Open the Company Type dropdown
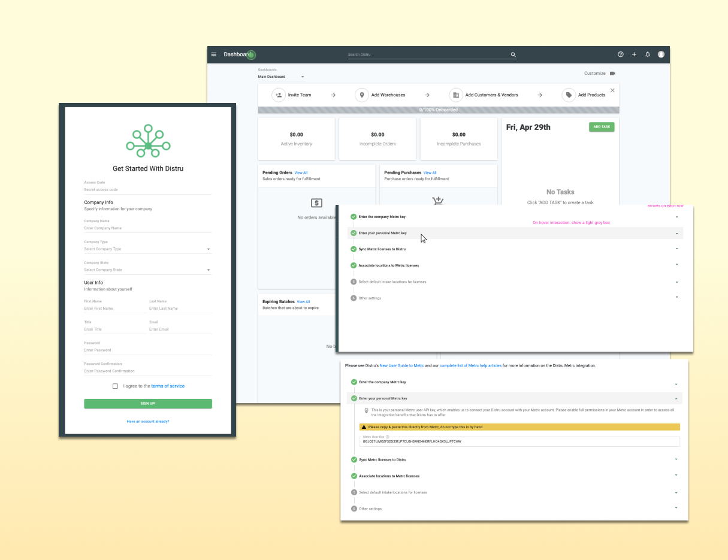Image resolution: width=728 pixels, height=560 pixels. click(148, 249)
